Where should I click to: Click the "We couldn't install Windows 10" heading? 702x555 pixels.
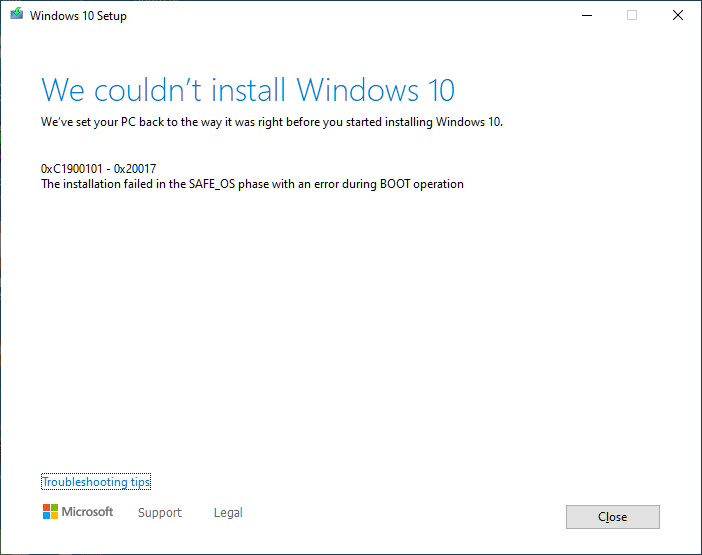[x=247, y=90]
